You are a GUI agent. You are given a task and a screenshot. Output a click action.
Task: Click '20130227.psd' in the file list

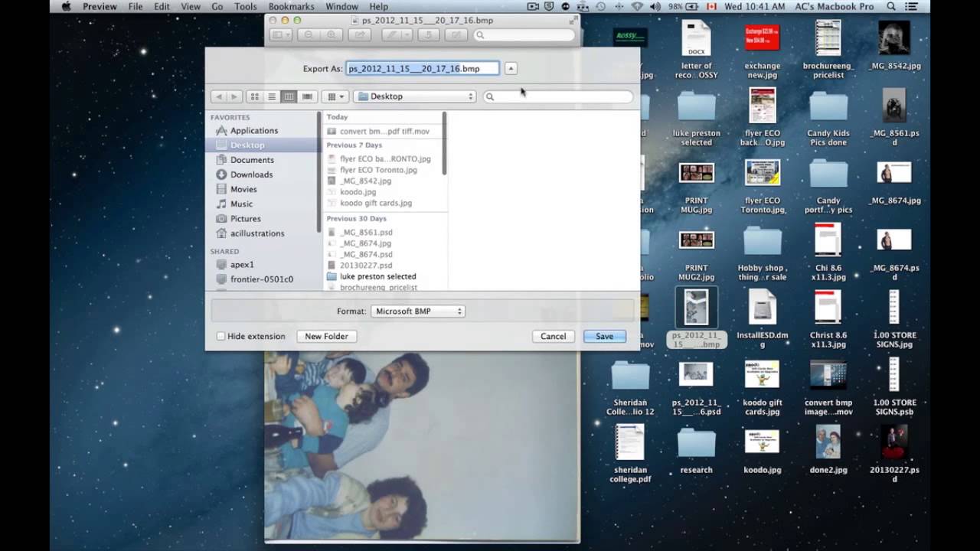pos(366,266)
